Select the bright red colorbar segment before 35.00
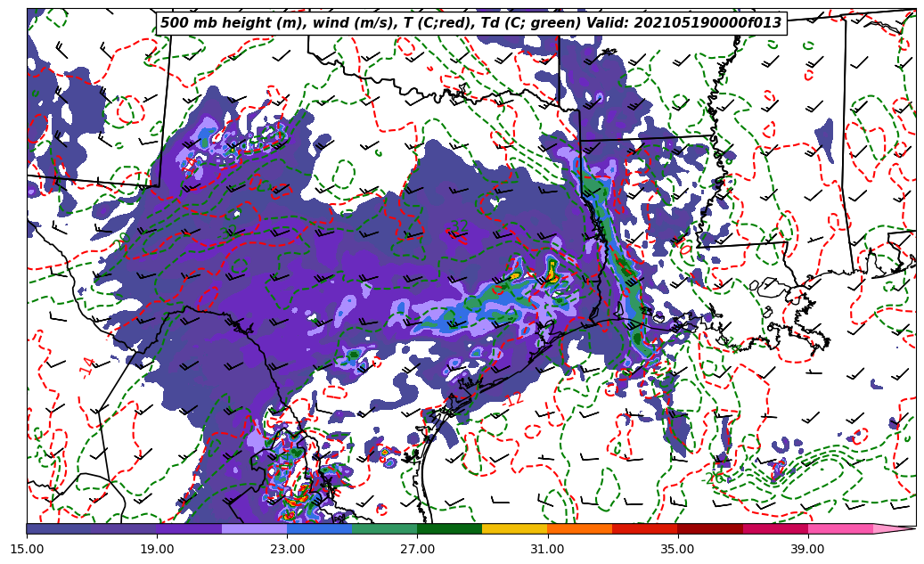 point(645,528)
